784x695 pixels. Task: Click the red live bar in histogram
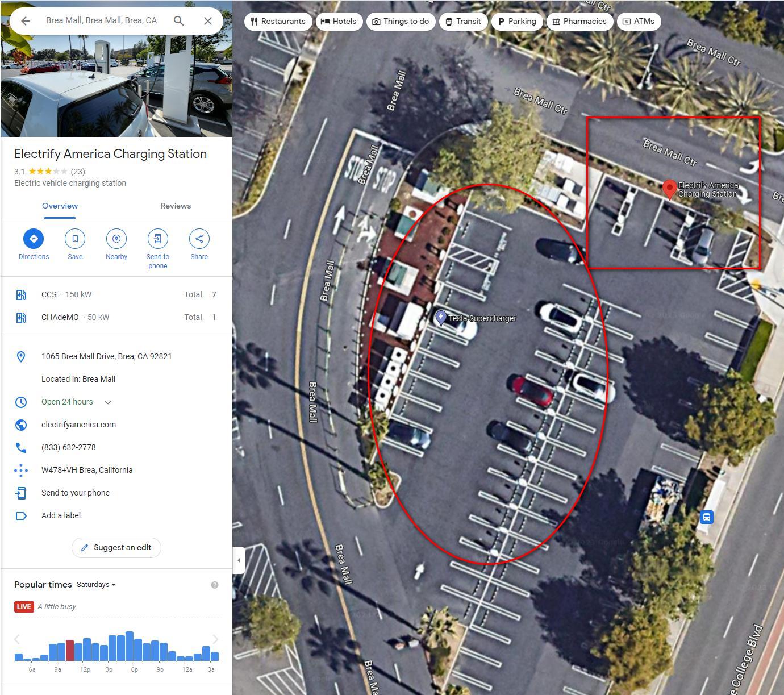[70, 650]
